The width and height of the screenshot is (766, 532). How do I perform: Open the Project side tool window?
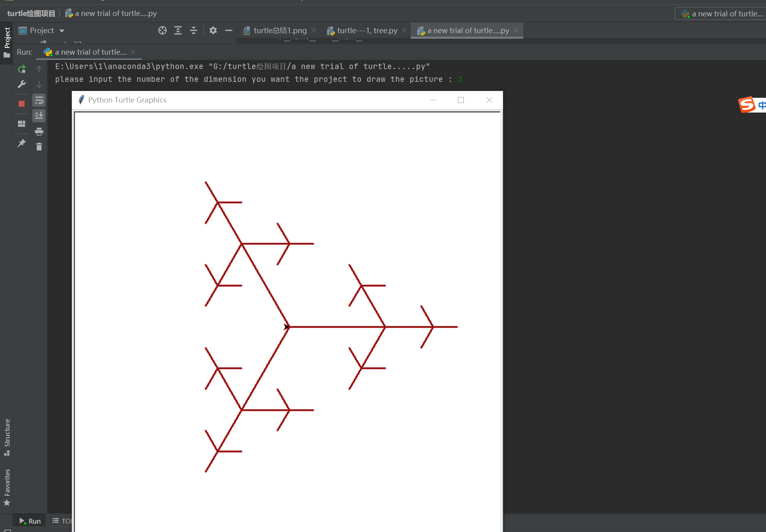point(7,38)
